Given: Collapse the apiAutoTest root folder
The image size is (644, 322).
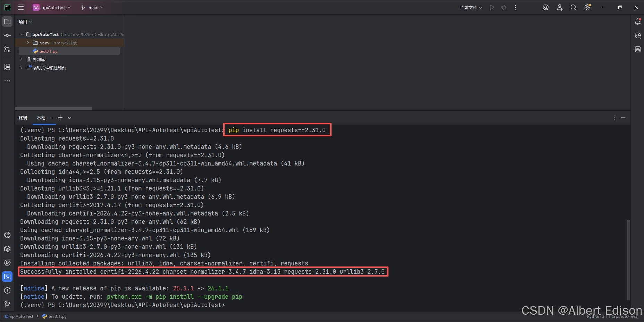Looking at the screenshot, I should [x=22, y=34].
